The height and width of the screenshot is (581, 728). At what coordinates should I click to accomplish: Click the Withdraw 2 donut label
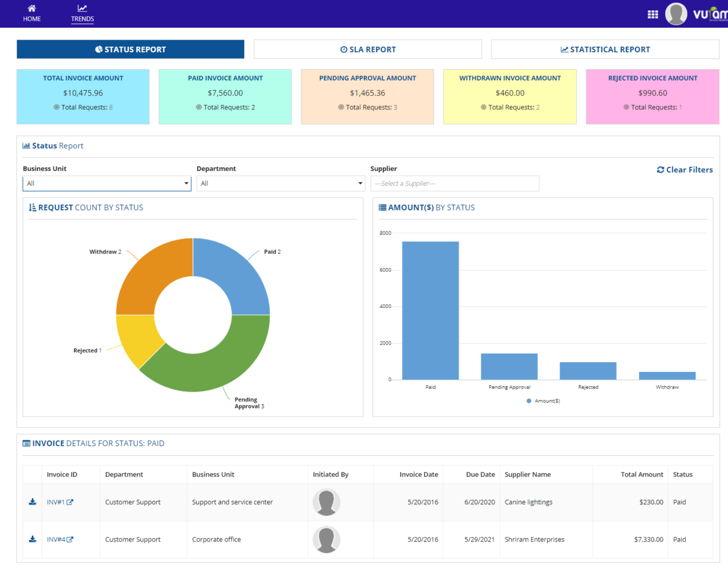click(105, 252)
